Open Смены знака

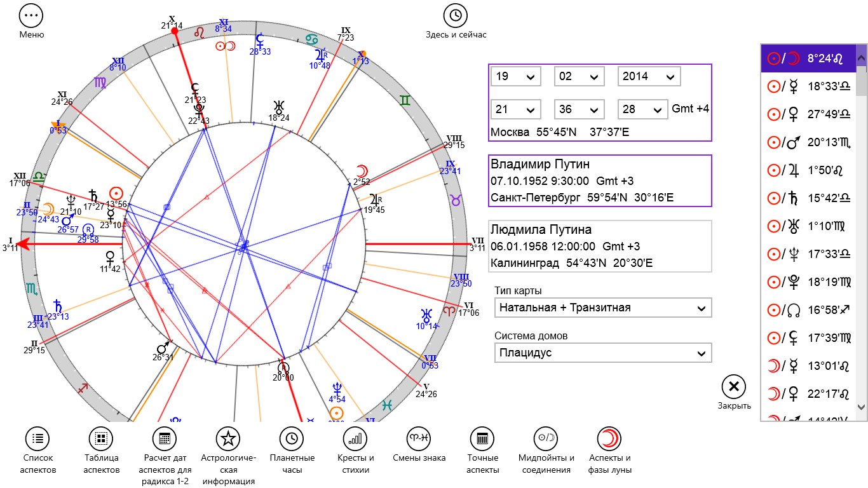419,439
